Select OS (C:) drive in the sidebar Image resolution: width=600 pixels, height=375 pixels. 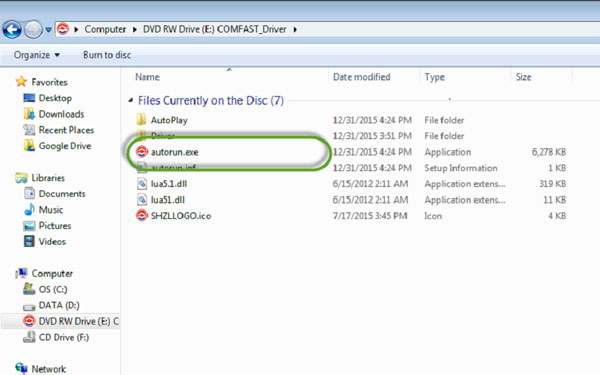coord(45,289)
